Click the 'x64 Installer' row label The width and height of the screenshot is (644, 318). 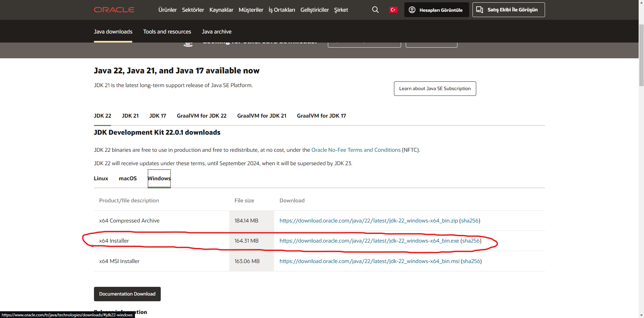114,241
